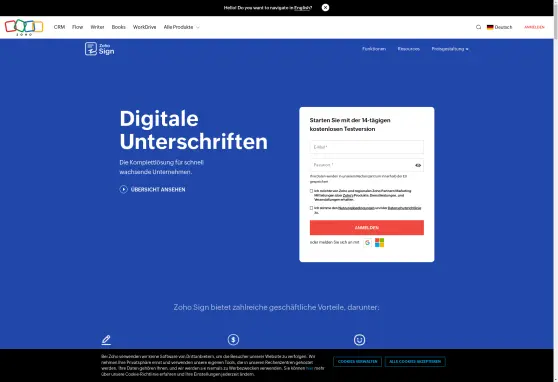Click the red Anmelden signup button

pos(367,227)
